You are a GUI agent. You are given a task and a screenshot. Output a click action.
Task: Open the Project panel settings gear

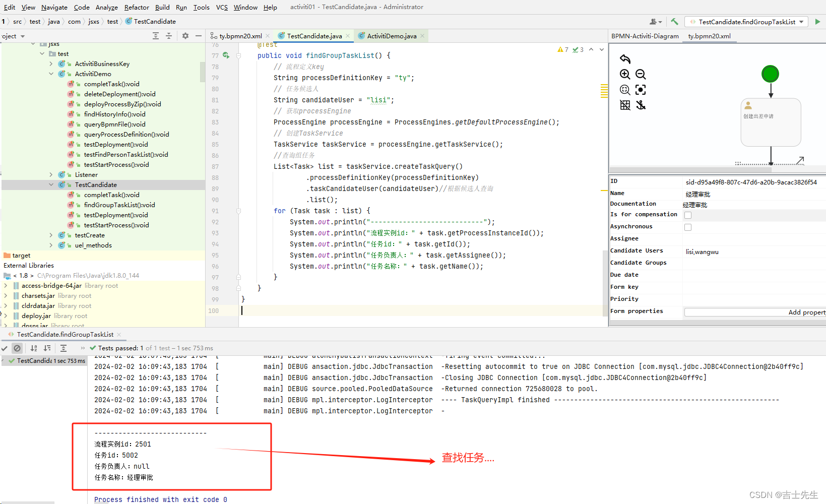pyautogui.click(x=185, y=36)
